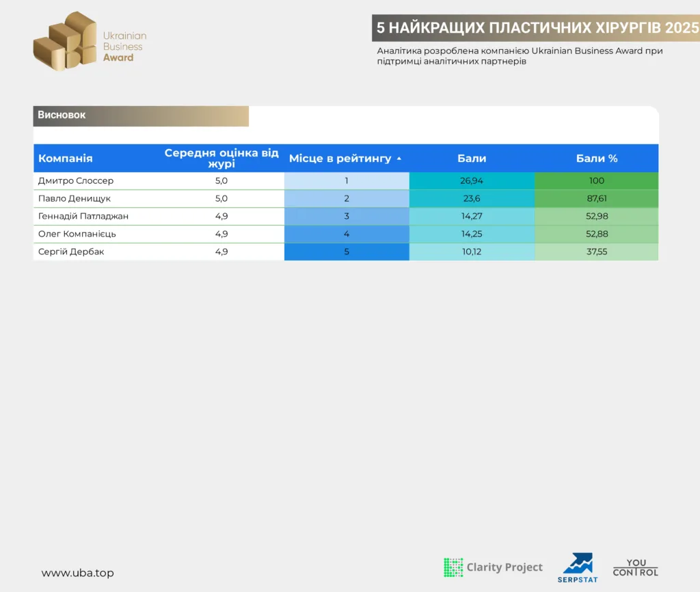Toggle sort arrow beside Місце в рейтингу
Screen dimensions: 700x592
pyautogui.click(x=399, y=159)
